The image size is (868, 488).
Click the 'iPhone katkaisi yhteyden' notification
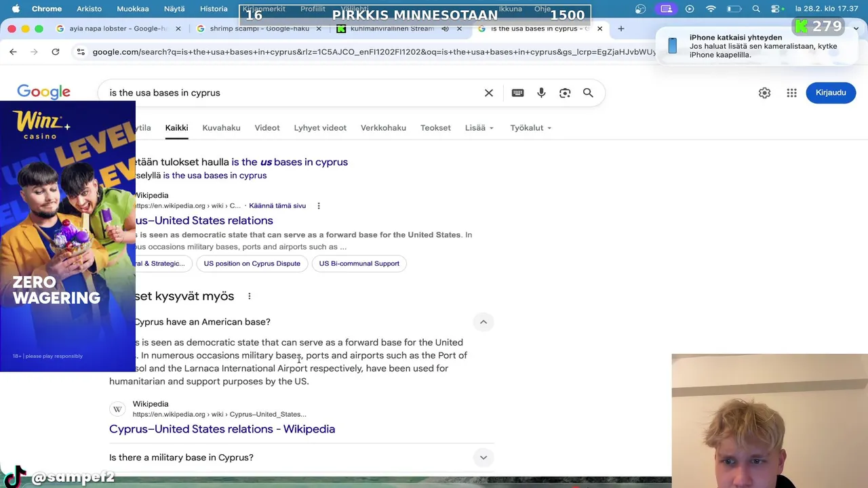pyautogui.click(x=756, y=46)
